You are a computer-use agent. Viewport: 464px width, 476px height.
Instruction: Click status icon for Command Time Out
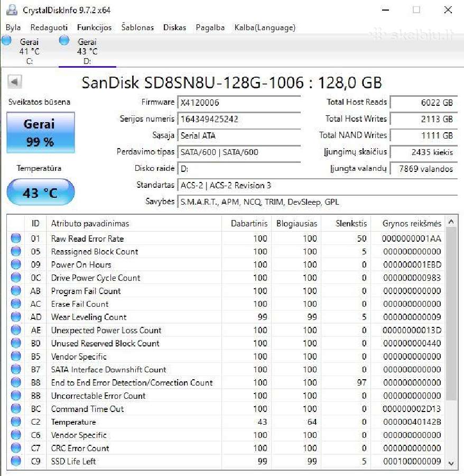(16, 409)
